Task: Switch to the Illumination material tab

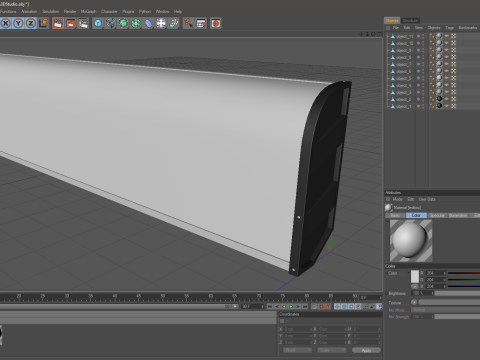Action: click(458, 215)
